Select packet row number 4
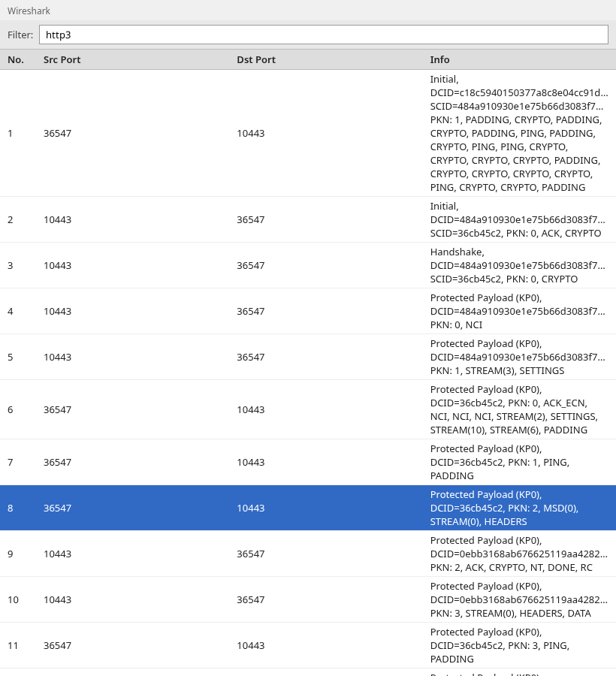This screenshot has height=676, width=616. [x=308, y=311]
